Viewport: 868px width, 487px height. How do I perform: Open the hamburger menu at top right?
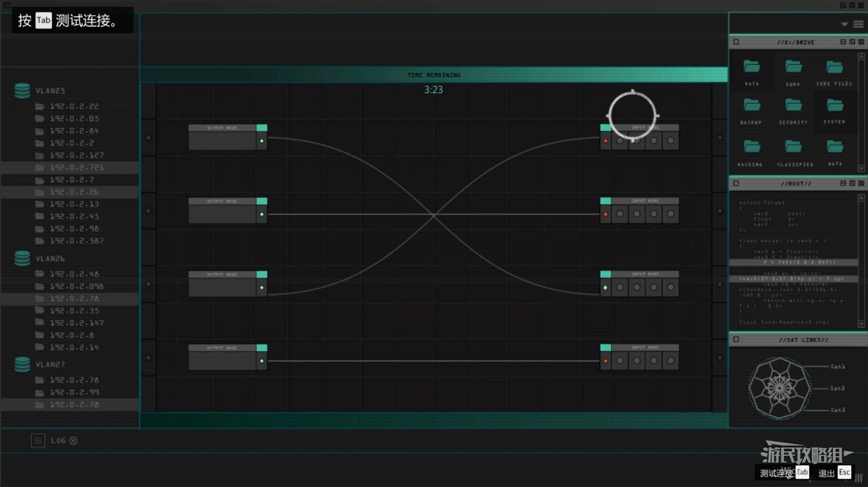[x=858, y=24]
